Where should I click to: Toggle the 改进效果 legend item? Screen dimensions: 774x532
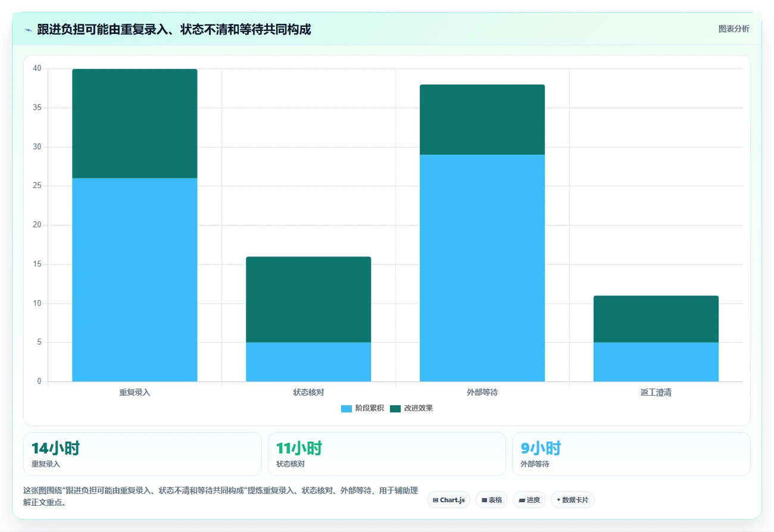pos(411,408)
